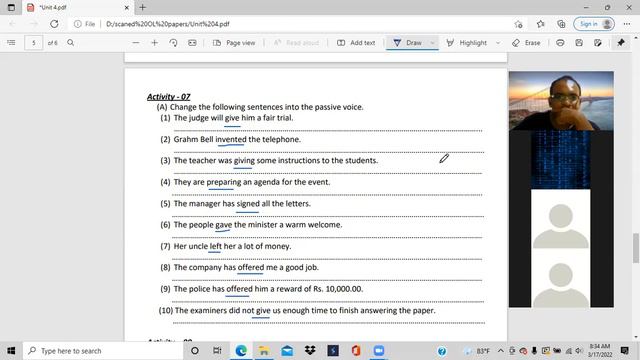Open the Page view options
640x360 pixels.
[234, 43]
